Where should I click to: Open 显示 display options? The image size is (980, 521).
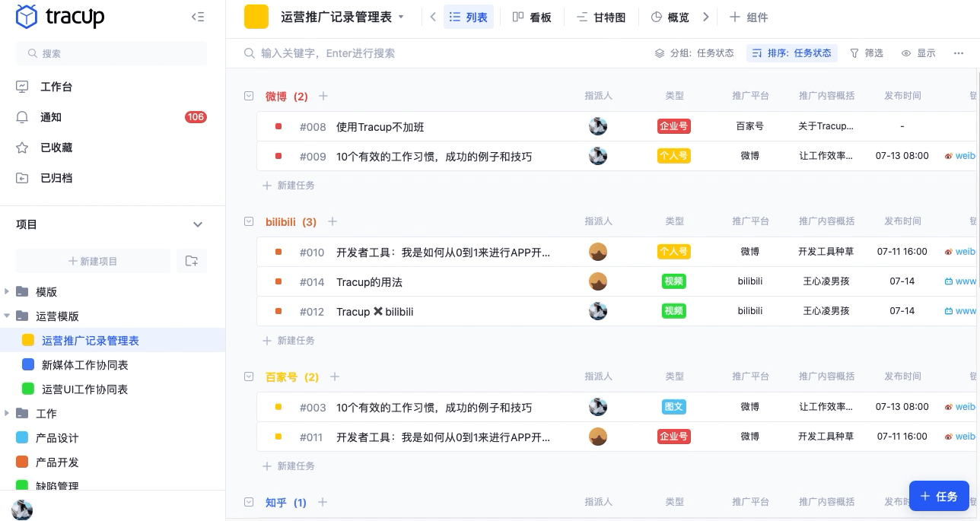click(x=918, y=53)
